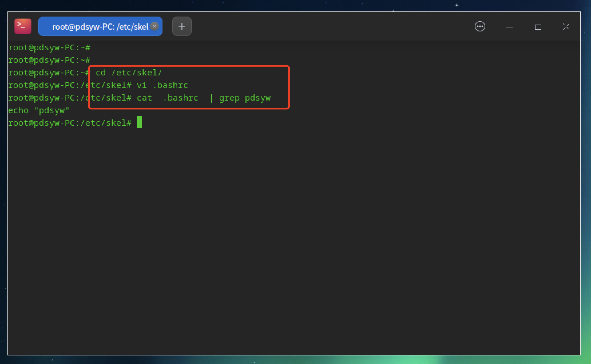Maximize the terminal window
591x364 pixels.
point(538,27)
